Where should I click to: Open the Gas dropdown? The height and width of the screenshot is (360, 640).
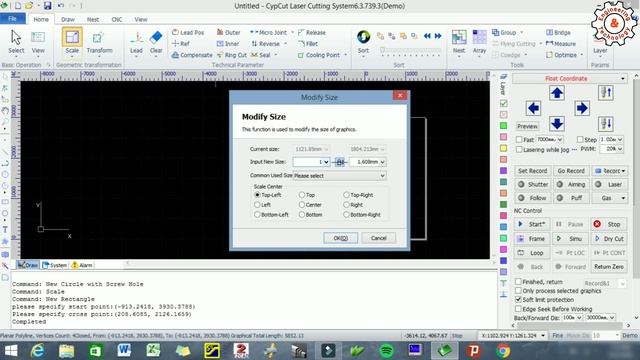[x=610, y=198]
